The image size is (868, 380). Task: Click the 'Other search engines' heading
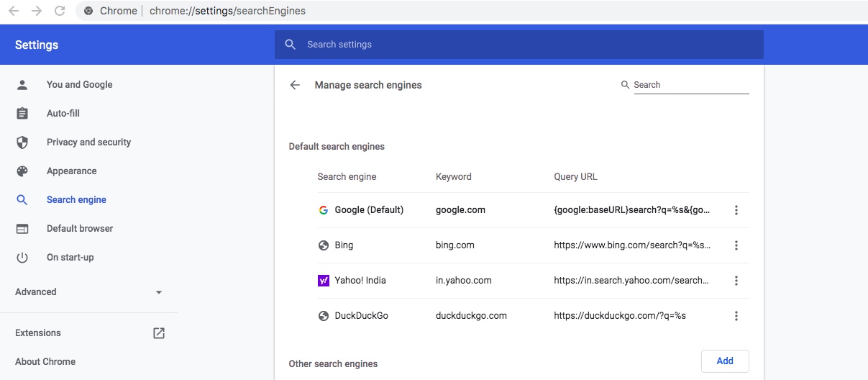pyautogui.click(x=333, y=363)
